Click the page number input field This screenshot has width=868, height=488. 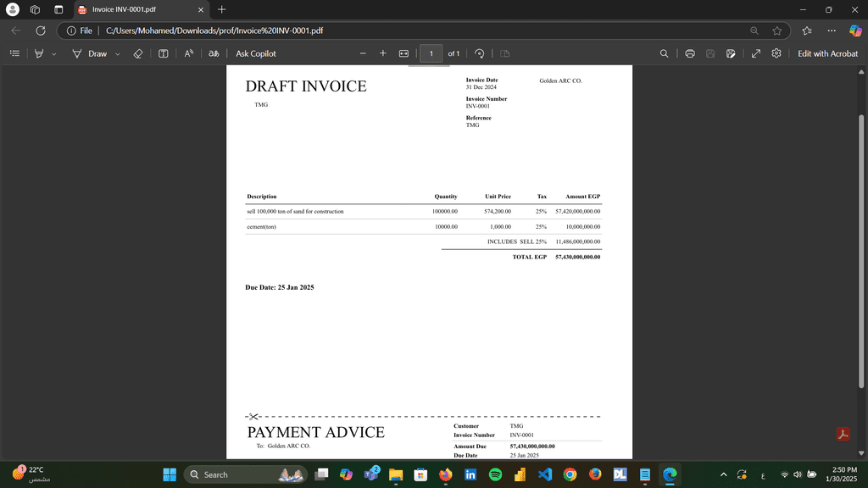click(x=431, y=53)
